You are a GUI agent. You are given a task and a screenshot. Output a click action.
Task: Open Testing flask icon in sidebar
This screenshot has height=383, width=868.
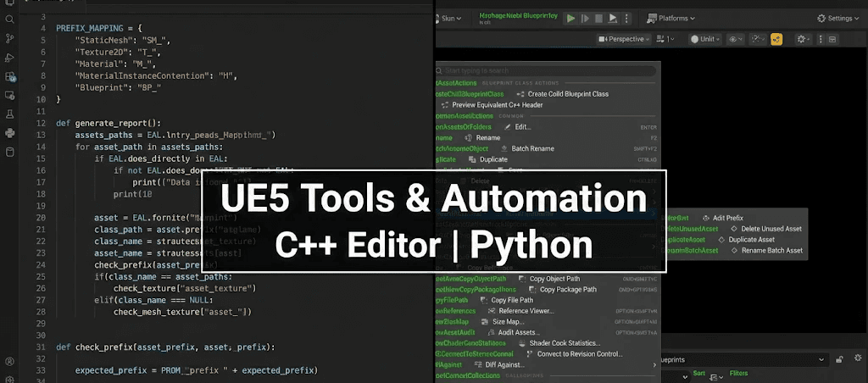click(x=9, y=114)
